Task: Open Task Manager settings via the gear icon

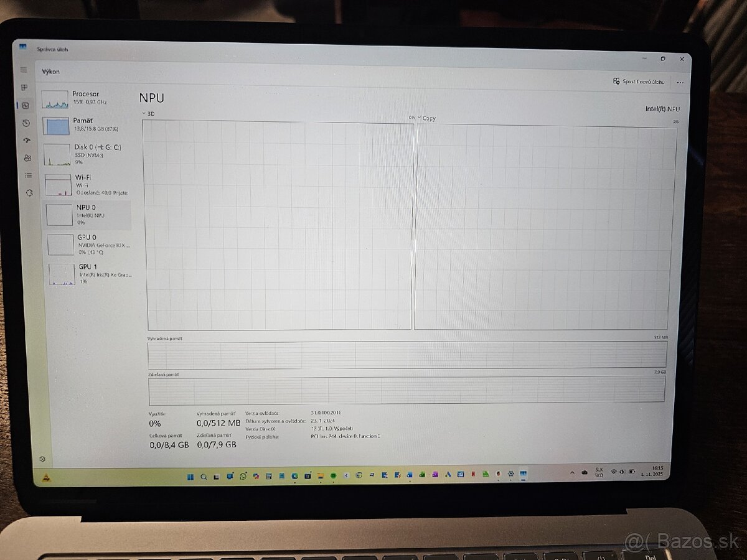Action: pyautogui.click(x=42, y=459)
